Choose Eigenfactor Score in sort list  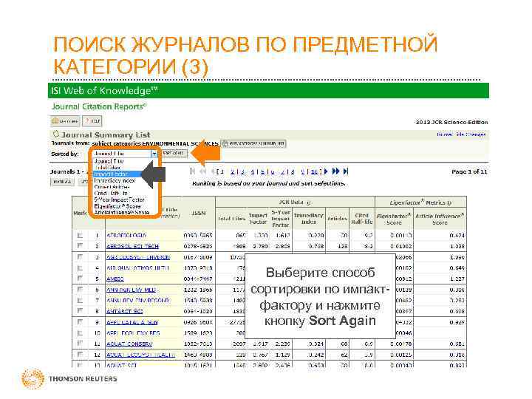pyautogui.click(x=117, y=206)
